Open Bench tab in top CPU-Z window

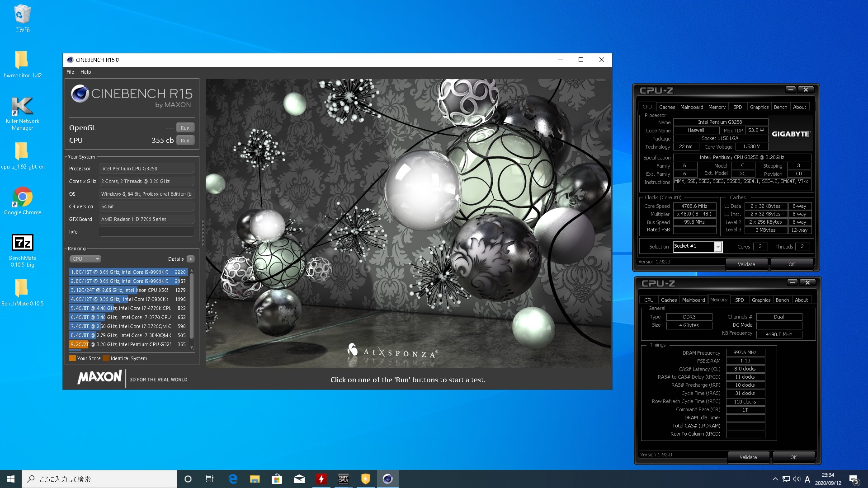tap(780, 107)
